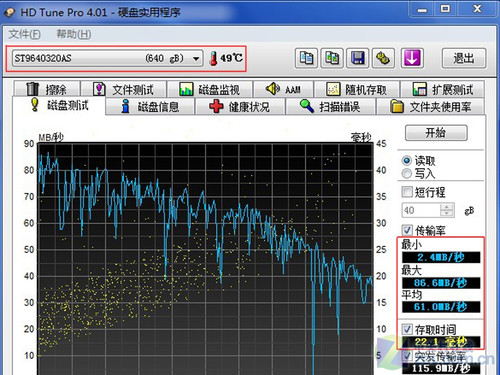Open the 文件(F) menu
Image resolution: width=500 pixels, height=375 pixels.
tap(24, 34)
